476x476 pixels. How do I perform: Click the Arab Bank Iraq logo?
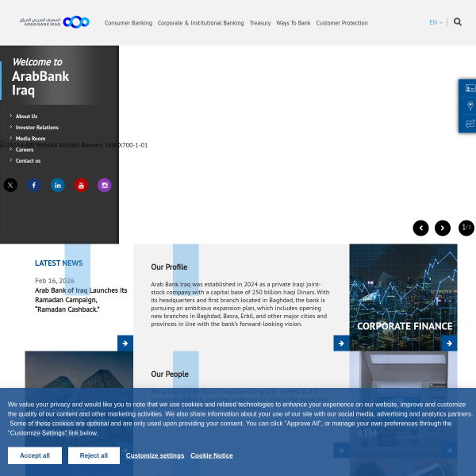(55, 22)
